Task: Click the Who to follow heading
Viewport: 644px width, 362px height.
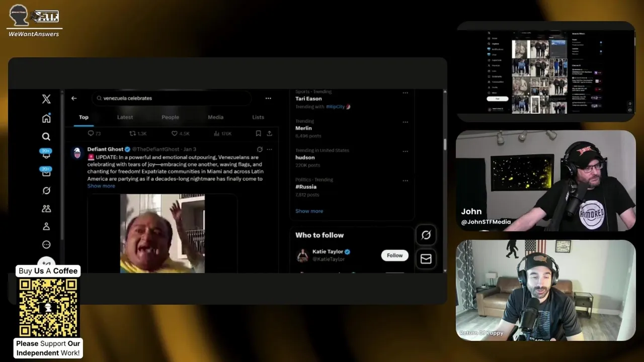Action: click(x=319, y=235)
